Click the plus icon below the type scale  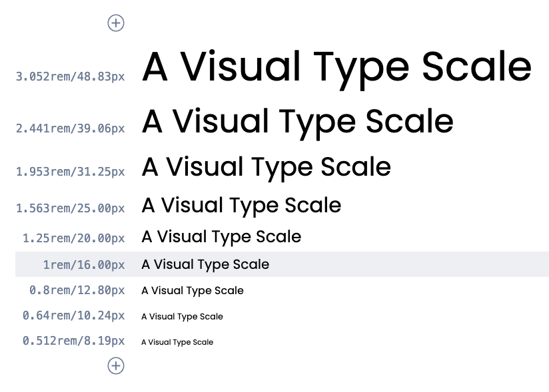pyautogui.click(x=116, y=365)
